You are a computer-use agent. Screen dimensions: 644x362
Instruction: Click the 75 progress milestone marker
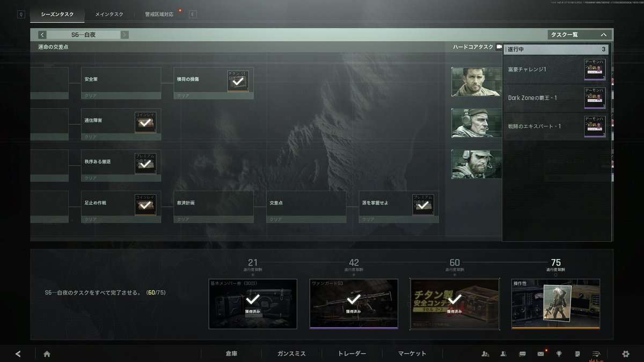(555, 263)
